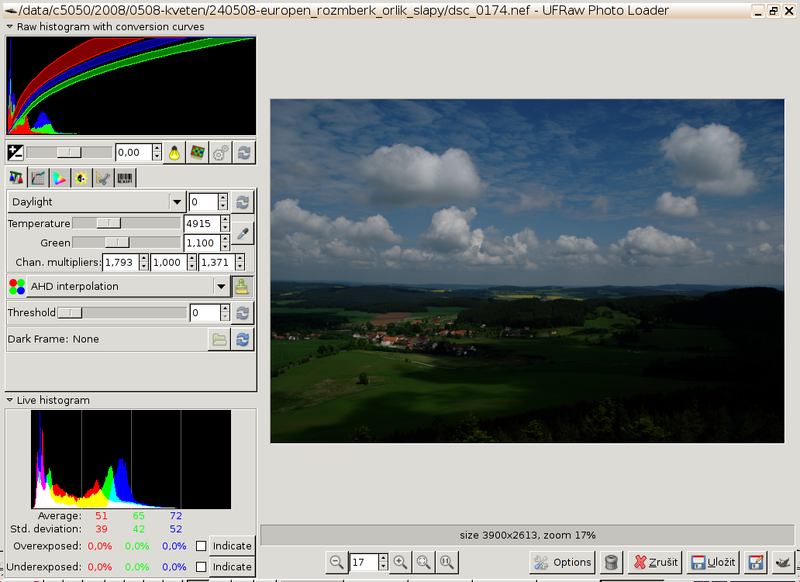Collapse the Raw histogram section
The image size is (800, 582).
[8, 28]
